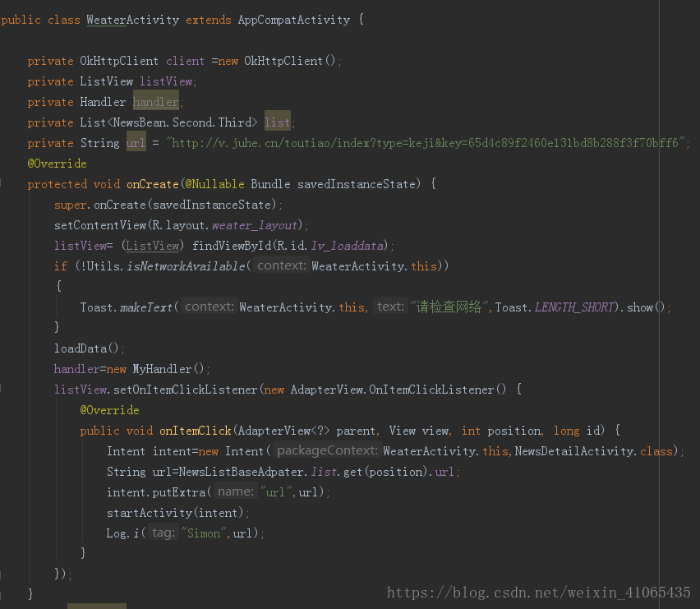Click the super keyword
700x609 pixels.
[x=70, y=205]
